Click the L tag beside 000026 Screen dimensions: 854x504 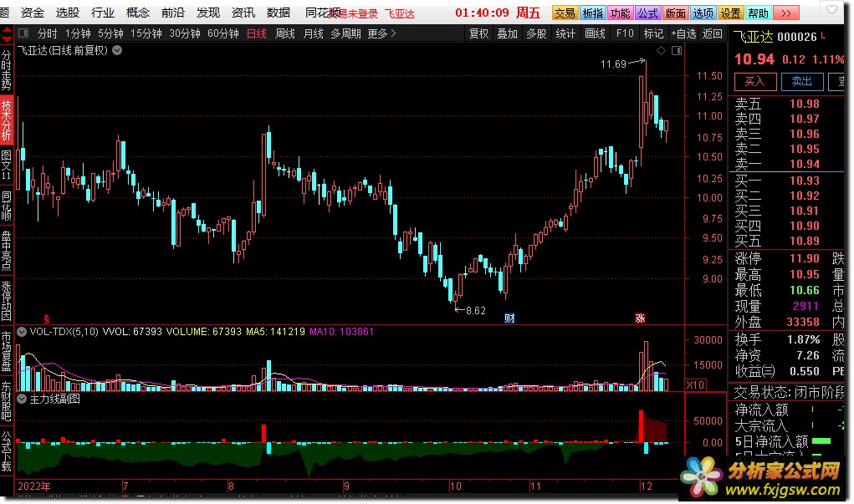822,36
